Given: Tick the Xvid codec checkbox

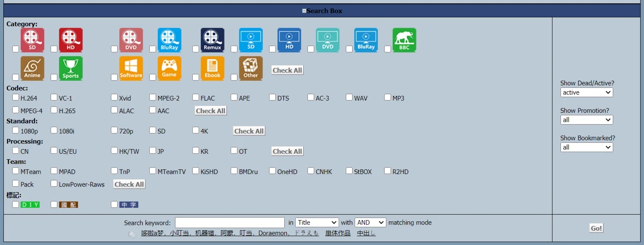Looking at the screenshot, I should click(x=114, y=98).
